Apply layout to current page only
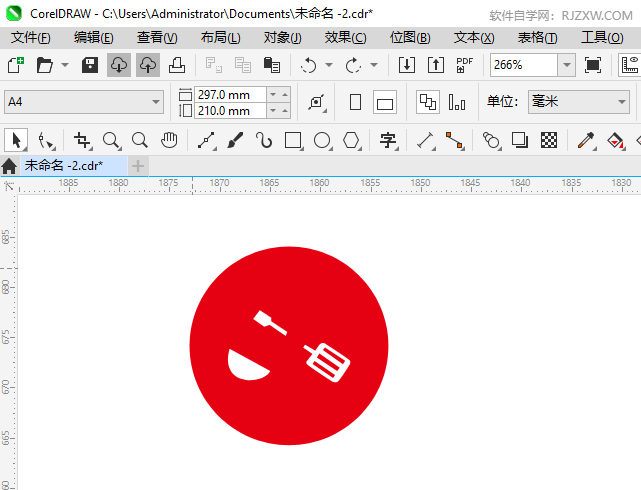This screenshot has height=490, width=641. (457, 102)
